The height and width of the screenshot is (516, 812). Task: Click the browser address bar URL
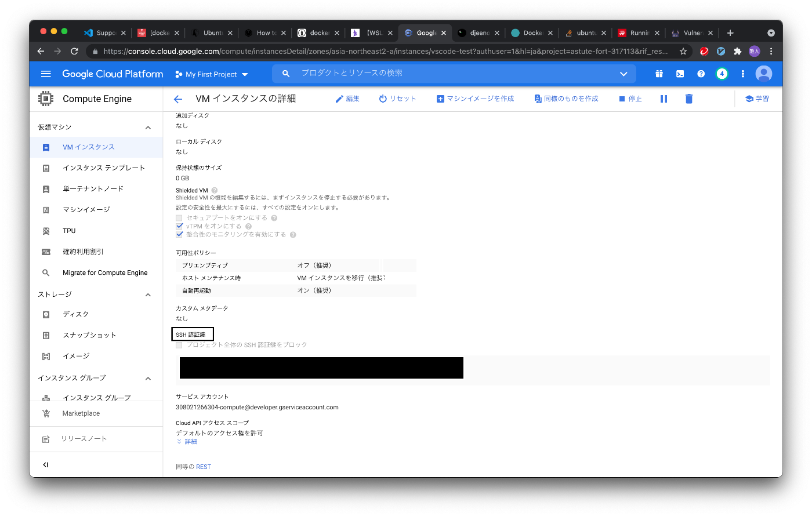point(385,51)
